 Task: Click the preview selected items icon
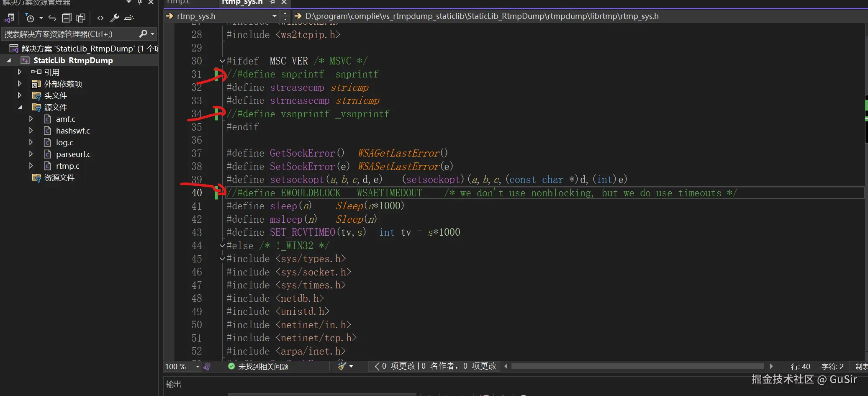coord(129,18)
